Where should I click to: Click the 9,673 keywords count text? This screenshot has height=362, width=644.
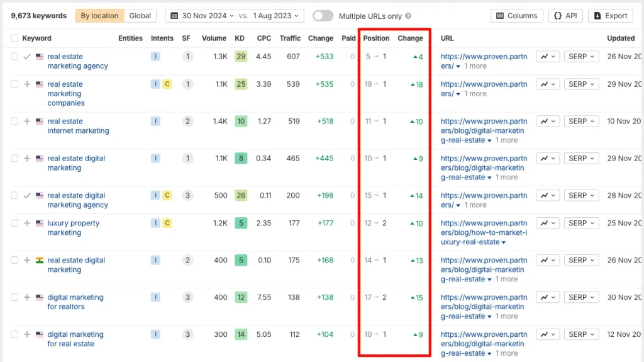[x=38, y=16]
